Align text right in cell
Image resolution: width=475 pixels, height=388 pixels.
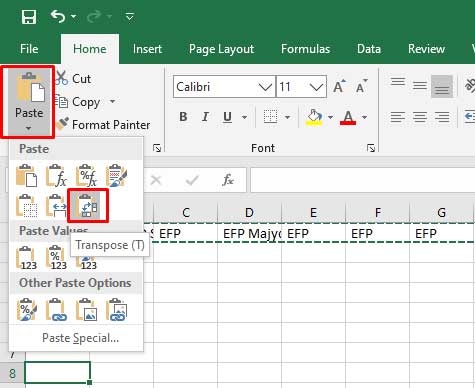click(x=442, y=117)
